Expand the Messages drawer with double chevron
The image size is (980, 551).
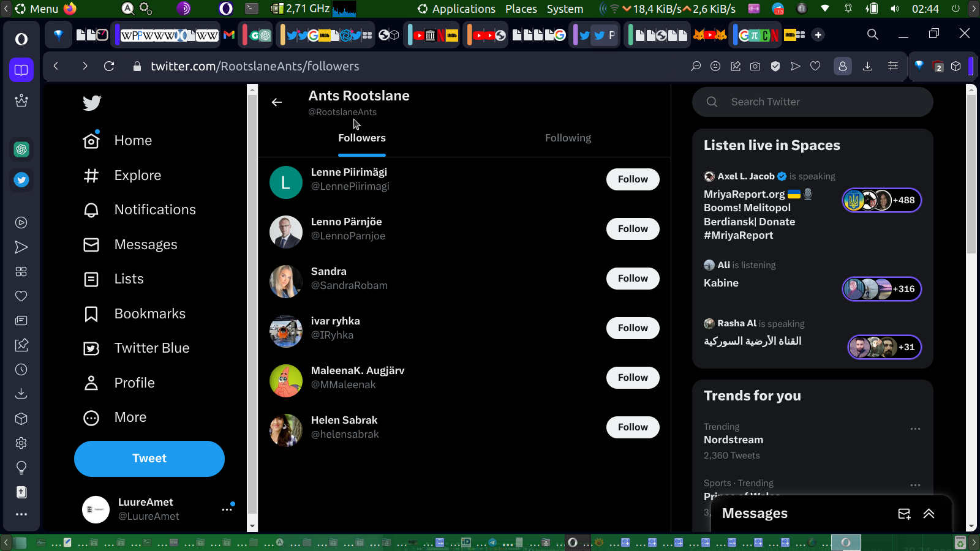(x=929, y=514)
